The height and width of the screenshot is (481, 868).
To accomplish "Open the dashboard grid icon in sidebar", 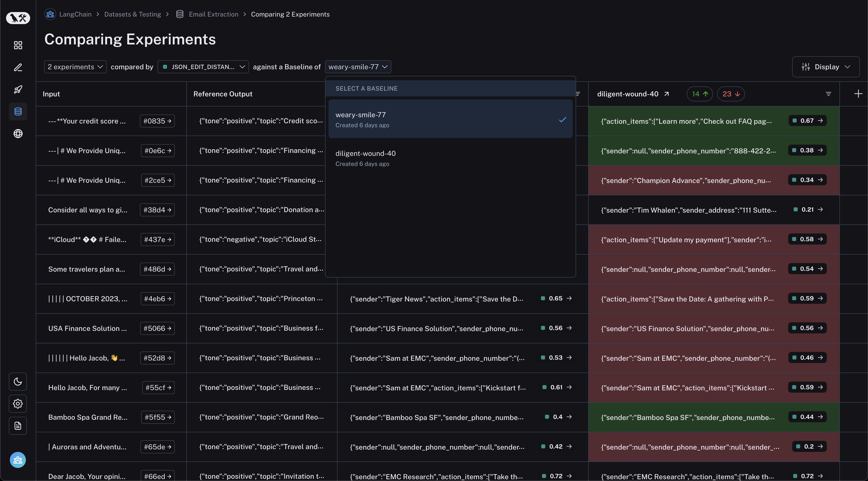I will pos(18,45).
